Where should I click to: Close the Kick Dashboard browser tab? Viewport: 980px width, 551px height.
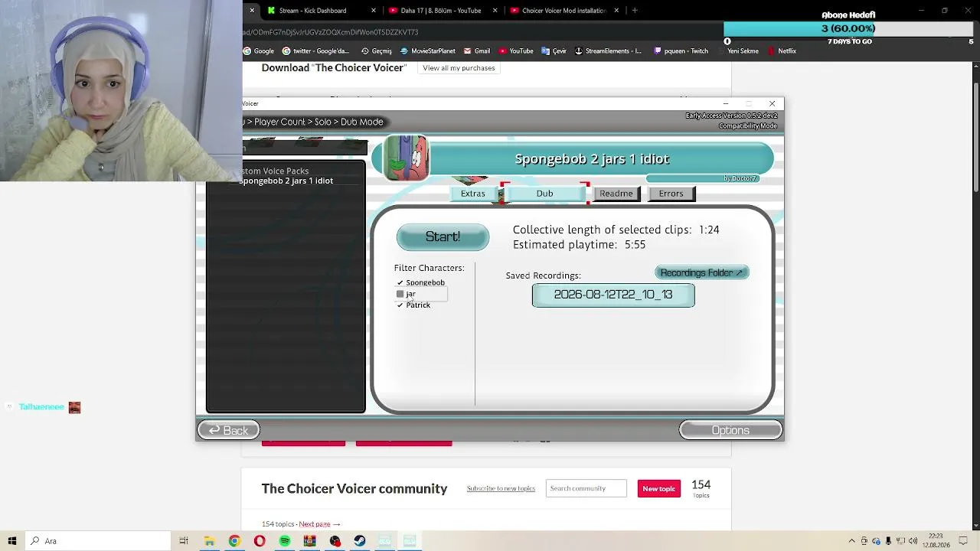pyautogui.click(x=374, y=11)
